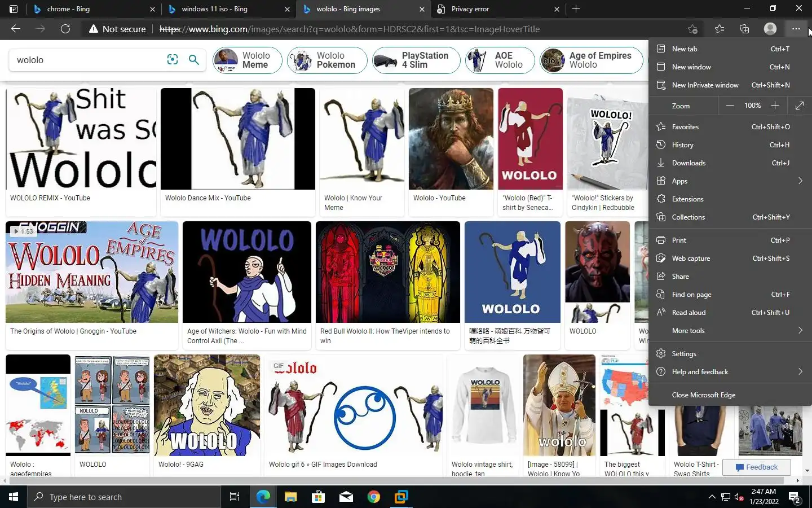Open Task View on the taskbar
The width and height of the screenshot is (812, 508).
pos(235,497)
